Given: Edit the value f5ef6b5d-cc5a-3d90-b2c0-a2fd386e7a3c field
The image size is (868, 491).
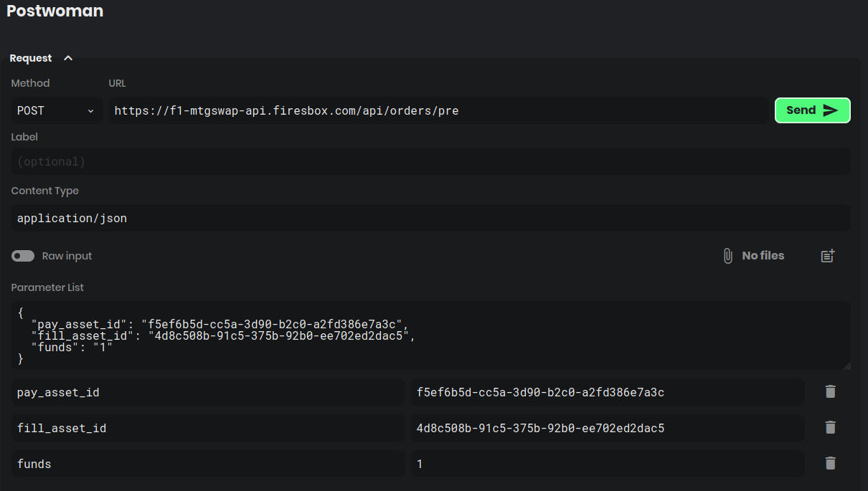Looking at the screenshot, I should (x=608, y=392).
